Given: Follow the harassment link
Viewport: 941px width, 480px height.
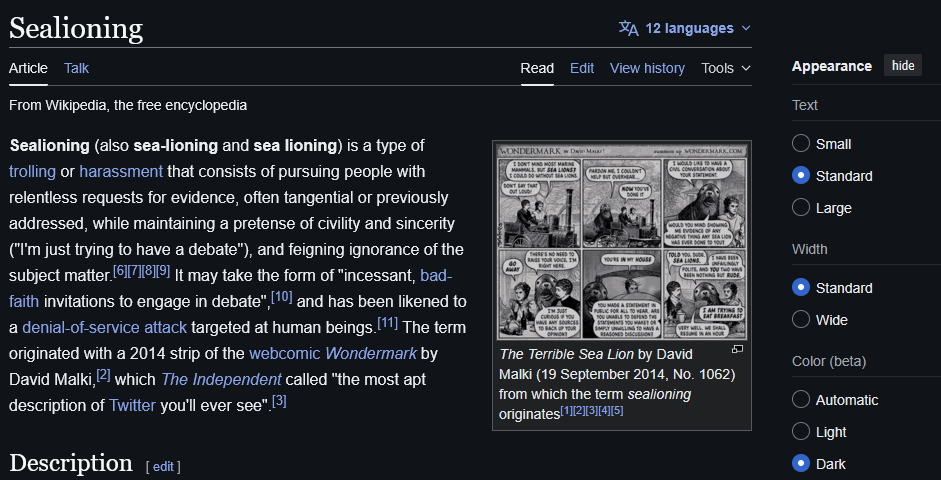Looking at the screenshot, I should tap(121, 172).
